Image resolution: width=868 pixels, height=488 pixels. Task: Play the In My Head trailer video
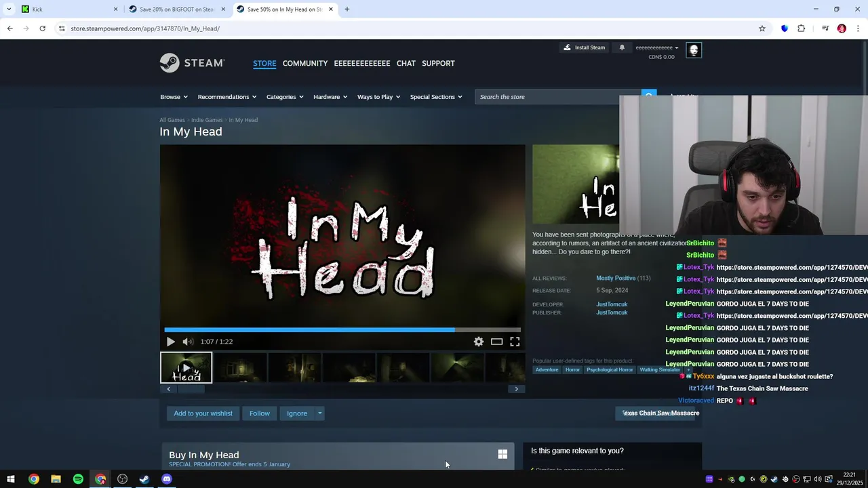coord(171,342)
